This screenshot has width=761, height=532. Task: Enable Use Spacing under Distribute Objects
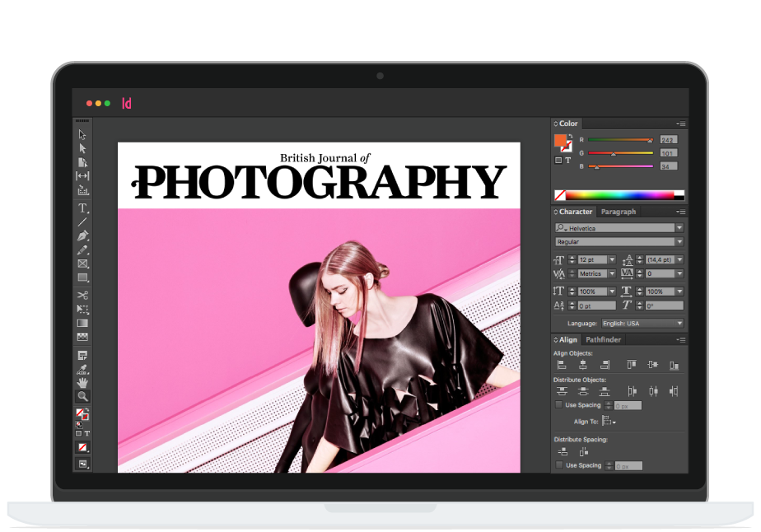(558, 404)
